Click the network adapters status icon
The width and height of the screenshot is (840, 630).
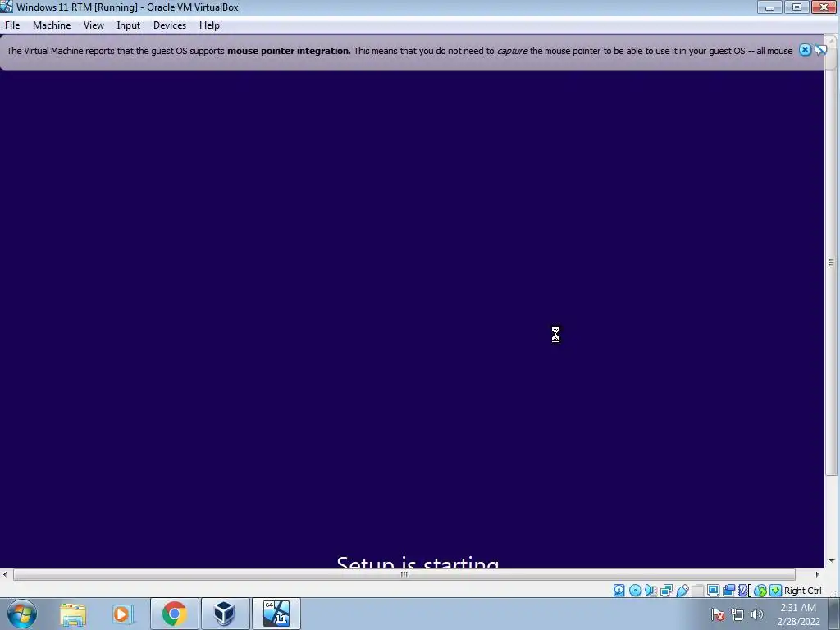pos(666,591)
